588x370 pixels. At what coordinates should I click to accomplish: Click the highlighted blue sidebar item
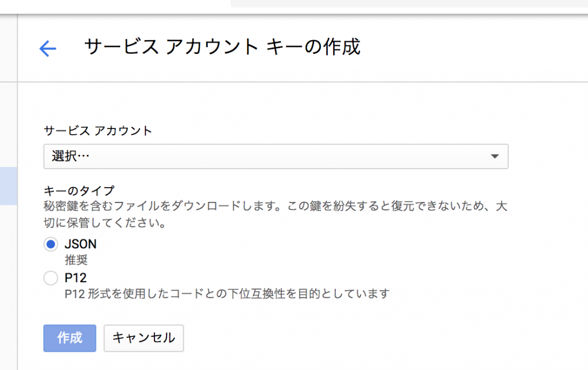pos(8,186)
